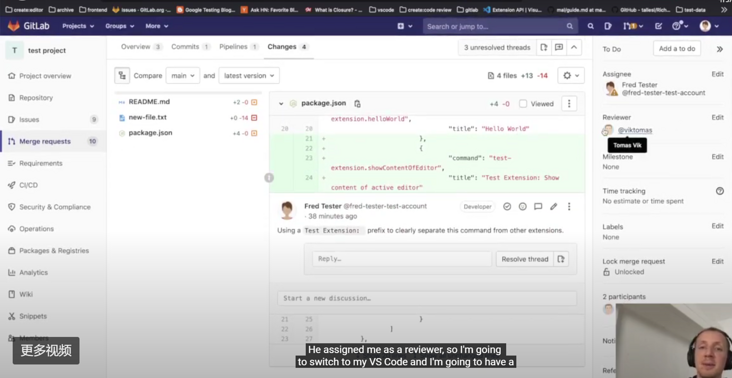The image size is (732, 378).
Task: Collapse the package.json diff chevron
Action: click(281, 104)
